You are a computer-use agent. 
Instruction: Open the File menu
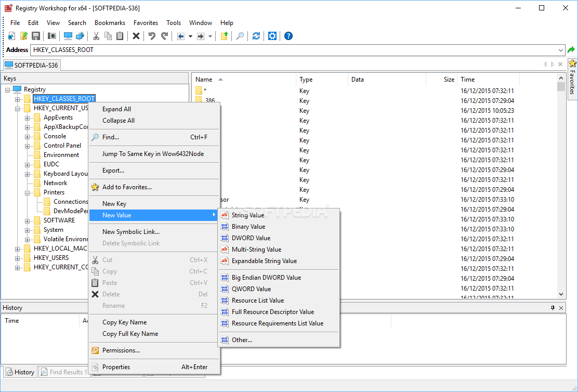15,23
